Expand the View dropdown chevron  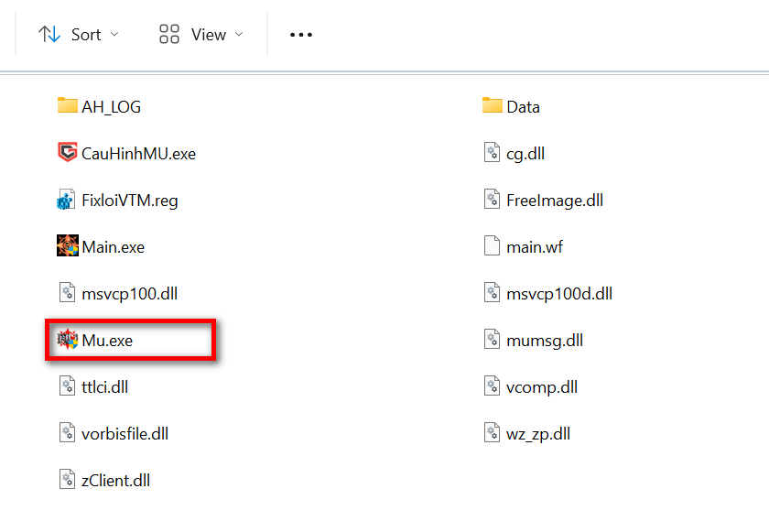pos(239,35)
